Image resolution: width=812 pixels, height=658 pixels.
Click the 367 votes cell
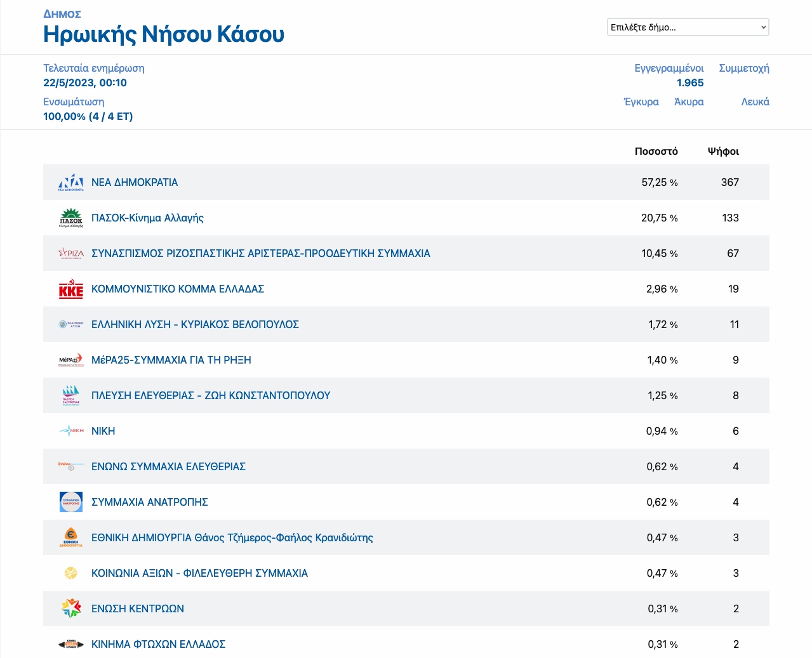coord(730,182)
